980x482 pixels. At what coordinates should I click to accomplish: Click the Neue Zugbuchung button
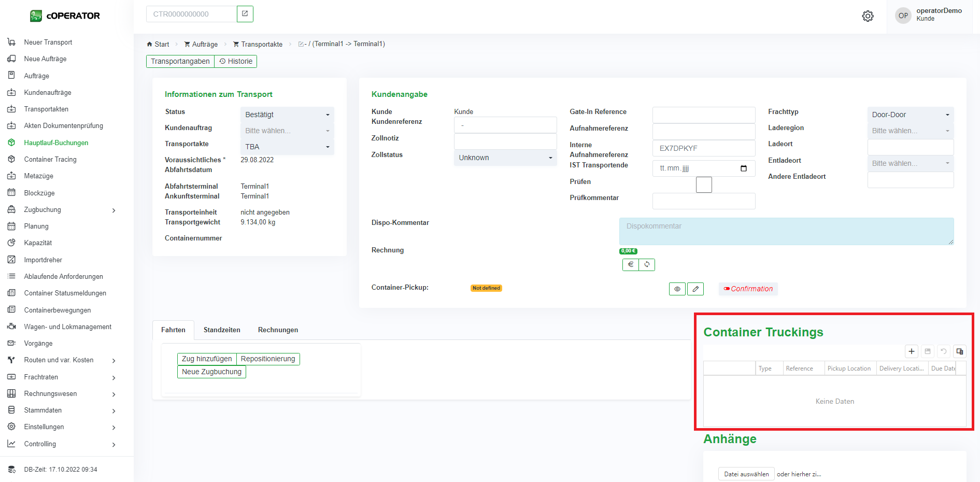[x=211, y=372]
